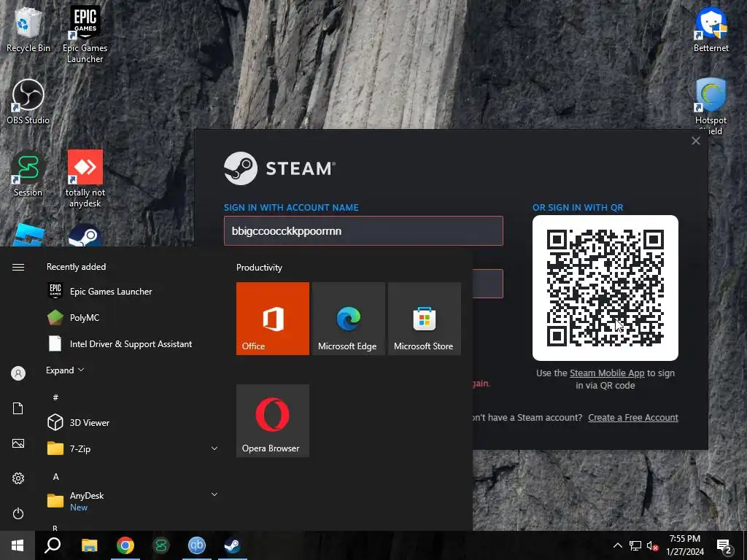Jump to the A letter group
The width and height of the screenshot is (747, 560).
click(55, 477)
